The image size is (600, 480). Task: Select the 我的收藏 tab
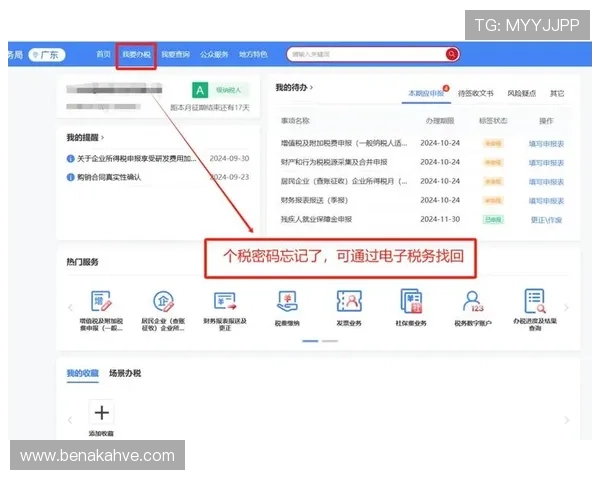[83, 373]
